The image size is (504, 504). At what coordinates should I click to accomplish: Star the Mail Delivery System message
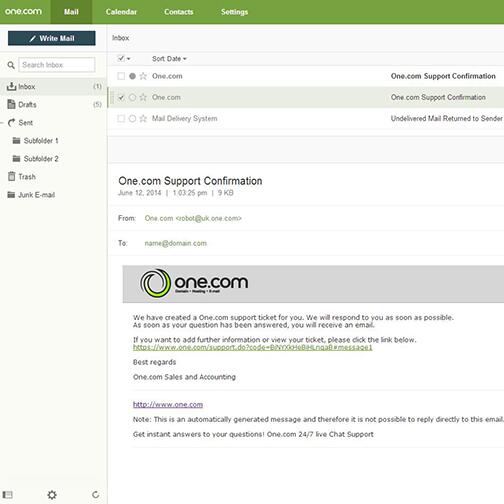point(143,118)
